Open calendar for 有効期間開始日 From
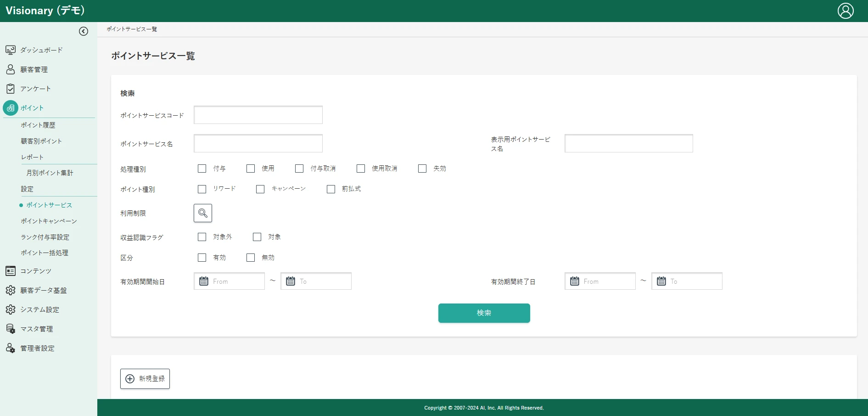 click(x=204, y=281)
